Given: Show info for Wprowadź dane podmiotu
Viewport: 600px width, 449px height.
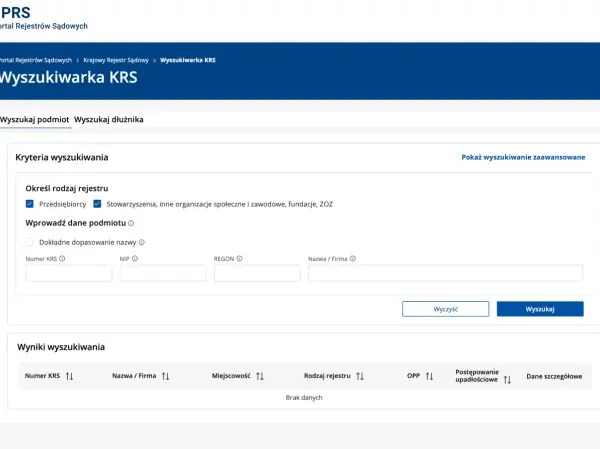Looking at the screenshot, I should pyautogui.click(x=131, y=223).
